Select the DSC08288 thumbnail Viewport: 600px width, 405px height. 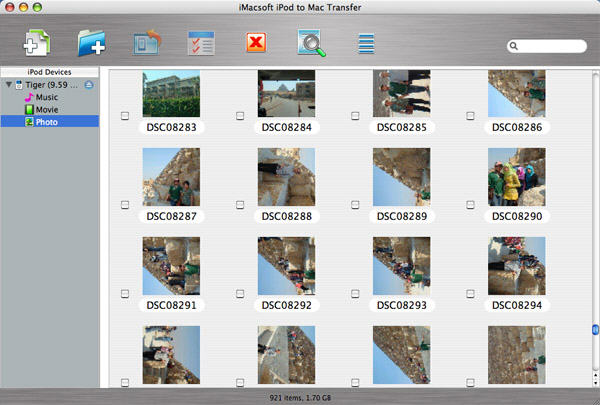coord(287,177)
